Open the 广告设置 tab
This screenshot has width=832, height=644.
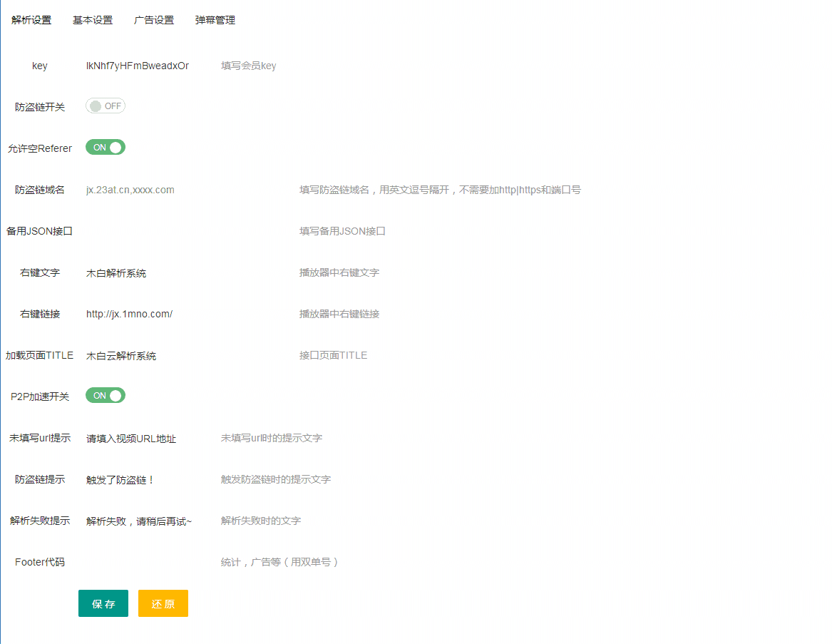[153, 20]
